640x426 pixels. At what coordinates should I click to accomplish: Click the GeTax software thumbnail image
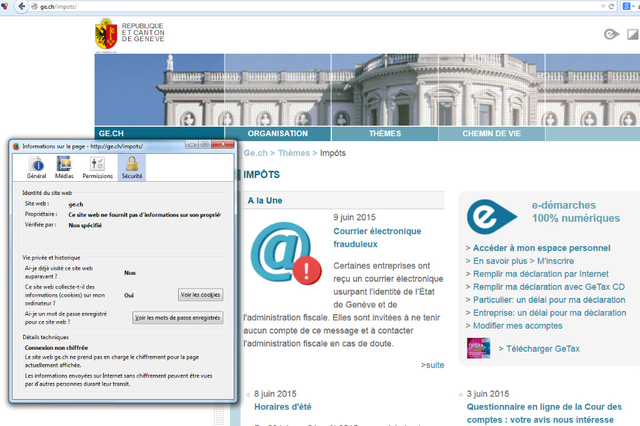[x=478, y=349]
